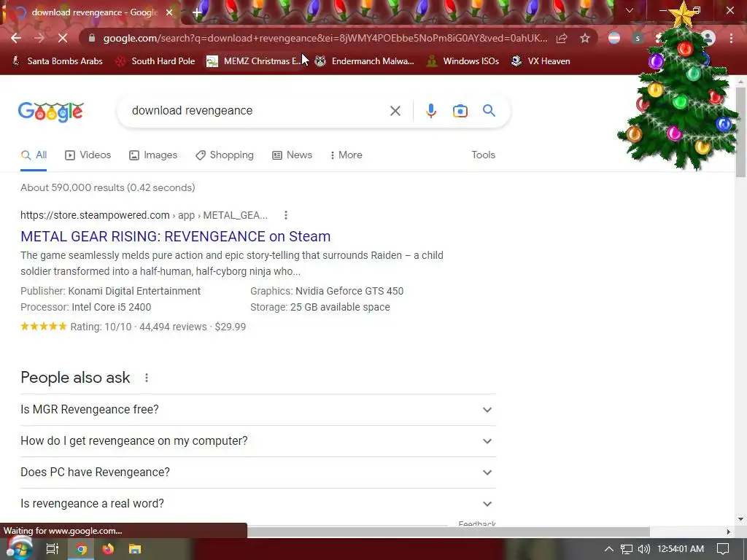This screenshot has width=747, height=560.
Task: Launch Firefox from the taskbar
Action: pos(108,549)
